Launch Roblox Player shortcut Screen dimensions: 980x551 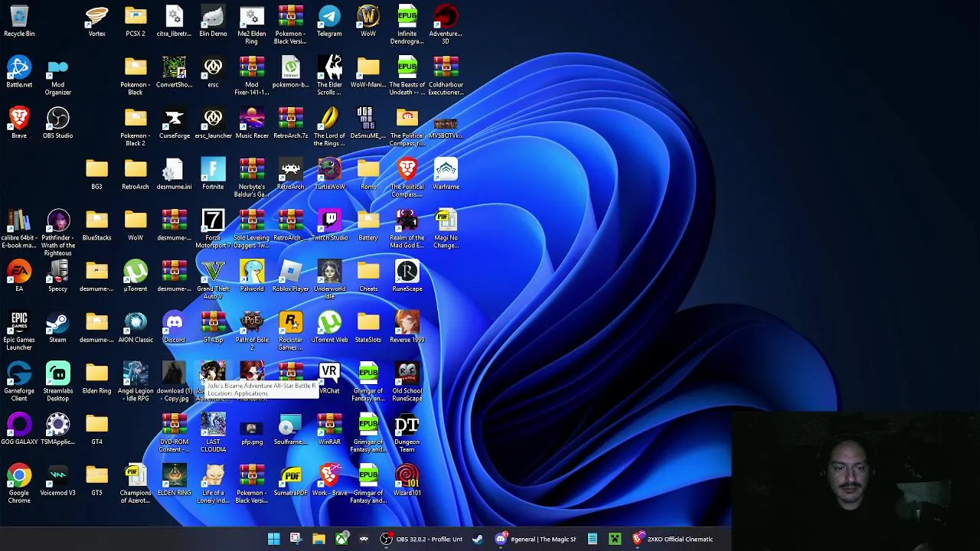tap(291, 276)
